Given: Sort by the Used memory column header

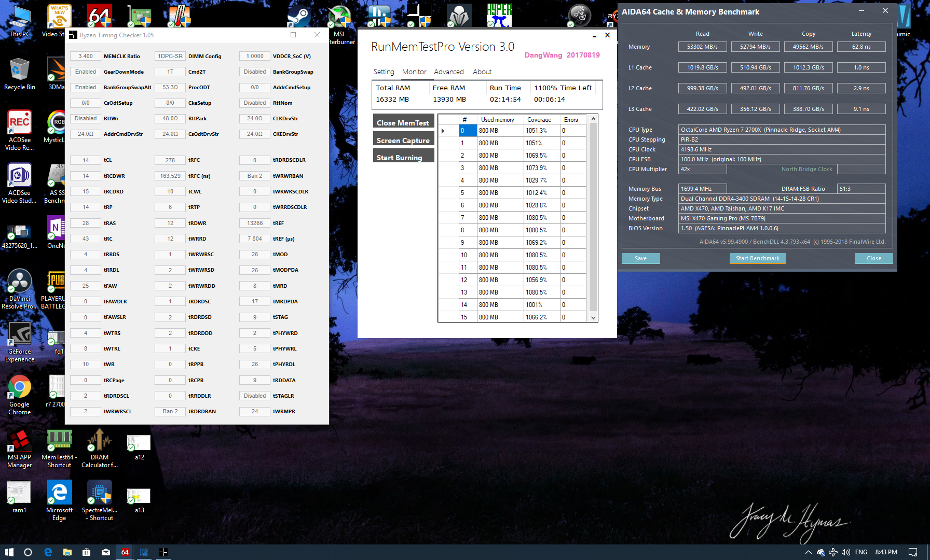Looking at the screenshot, I should coord(500,120).
